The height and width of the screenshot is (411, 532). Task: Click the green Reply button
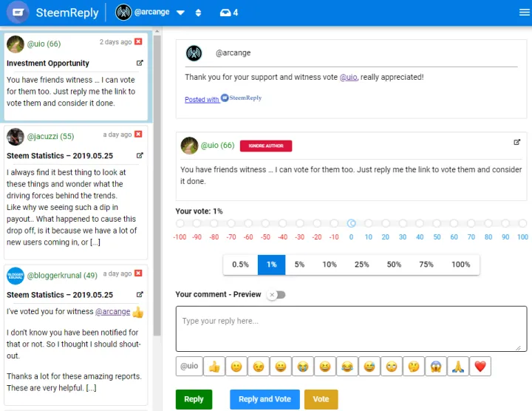pyautogui.click(x=194, y=399)
